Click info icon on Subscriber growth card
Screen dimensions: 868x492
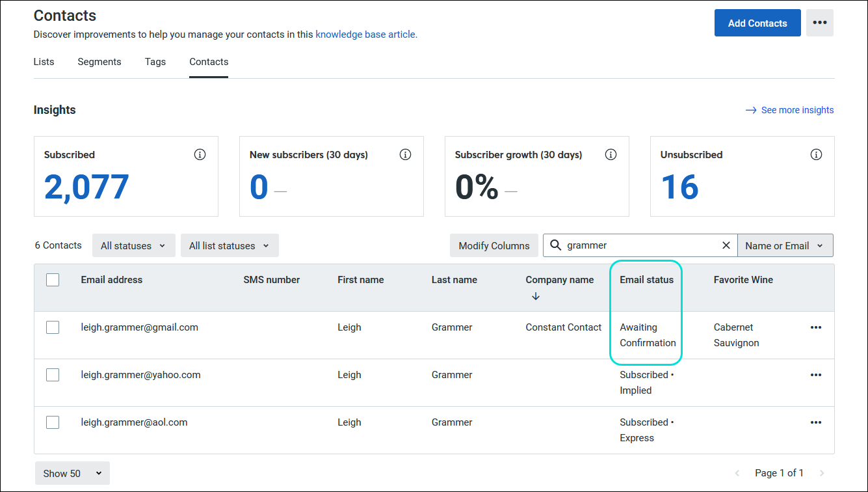(611, 155)
